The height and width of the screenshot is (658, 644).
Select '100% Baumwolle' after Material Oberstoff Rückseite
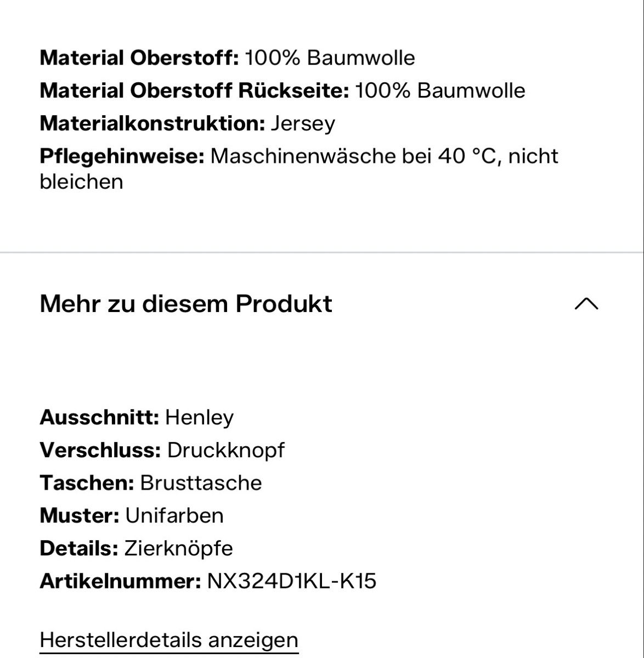440,91
